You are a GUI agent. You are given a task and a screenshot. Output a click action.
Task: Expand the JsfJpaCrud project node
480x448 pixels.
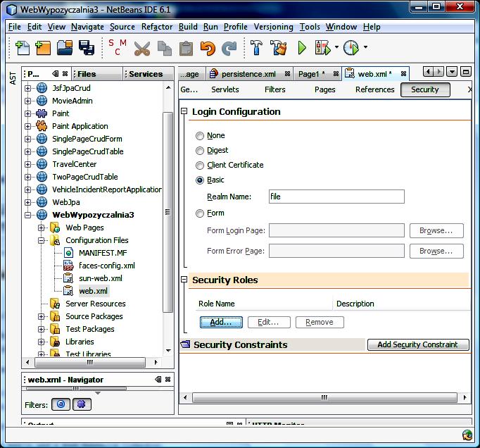pos(27,88)
